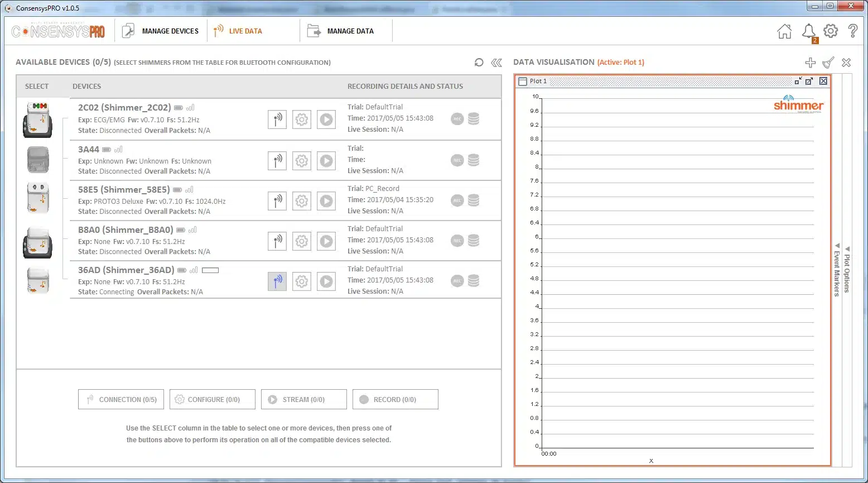This screenshot has height=483, width=868.
Task: Click the Record (0/0) button
Action: tap(396, 399)
